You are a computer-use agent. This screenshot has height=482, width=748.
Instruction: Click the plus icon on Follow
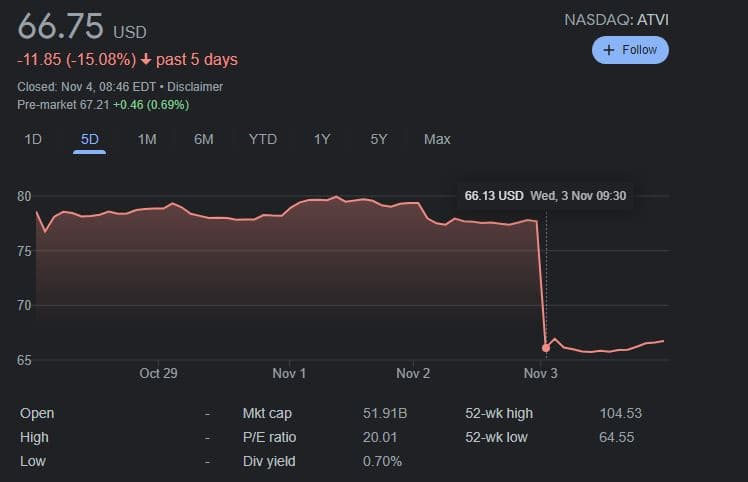pos(609,50)
